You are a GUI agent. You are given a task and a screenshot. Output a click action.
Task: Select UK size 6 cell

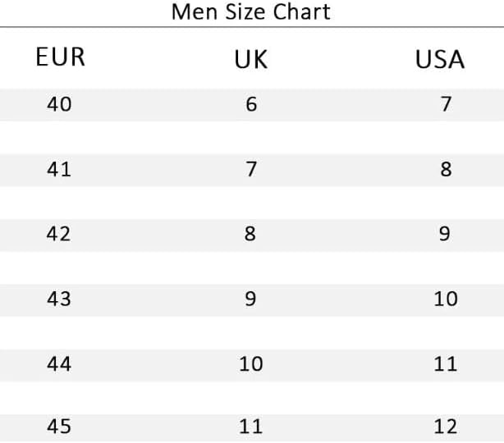[251, 104]
